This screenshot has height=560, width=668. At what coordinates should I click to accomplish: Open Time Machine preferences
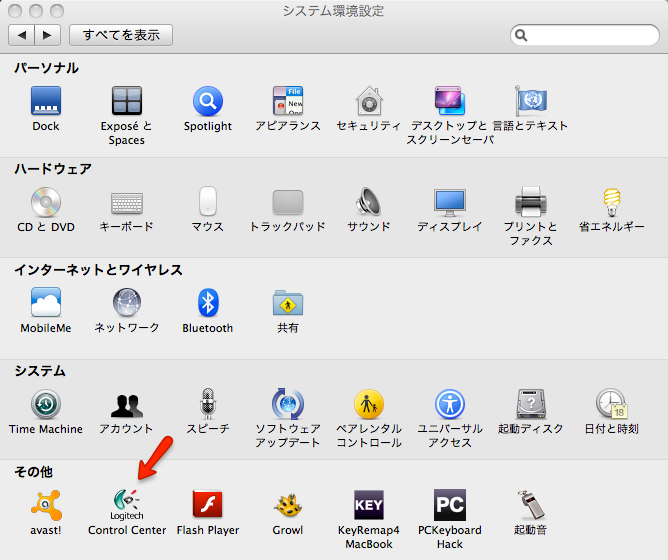(46, 404)
